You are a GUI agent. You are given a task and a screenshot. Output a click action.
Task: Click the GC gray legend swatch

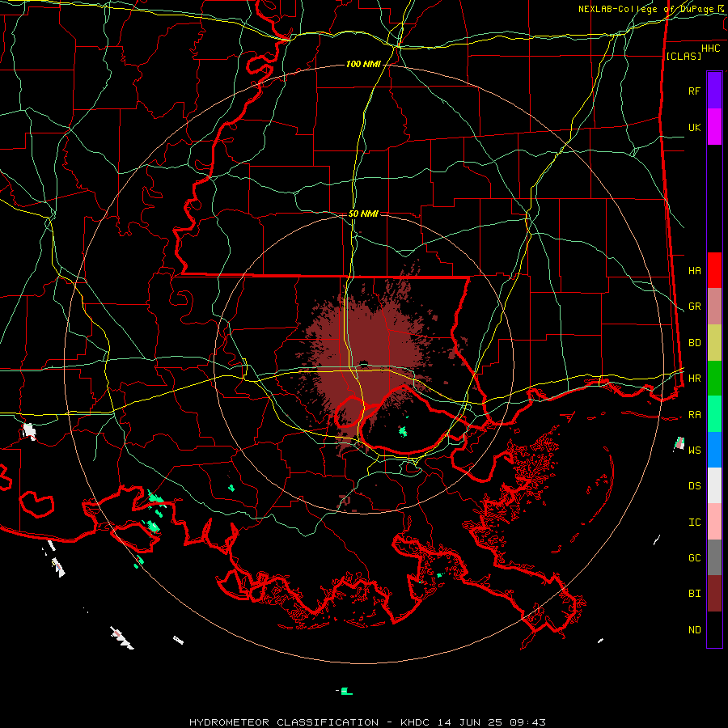pos(714,557)
